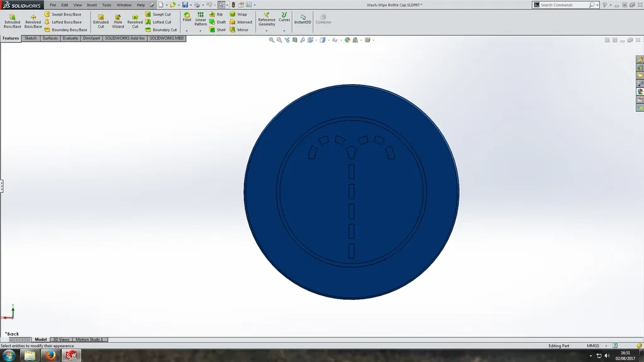The image size is (644, 362).
Task: Select the Extruded Boss/Base tool
Action: (x=13, y=21)
